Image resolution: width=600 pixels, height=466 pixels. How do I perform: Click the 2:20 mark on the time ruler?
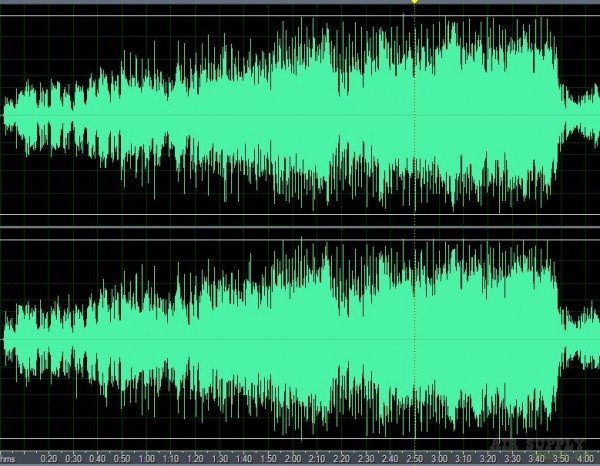tap(341, 458)
